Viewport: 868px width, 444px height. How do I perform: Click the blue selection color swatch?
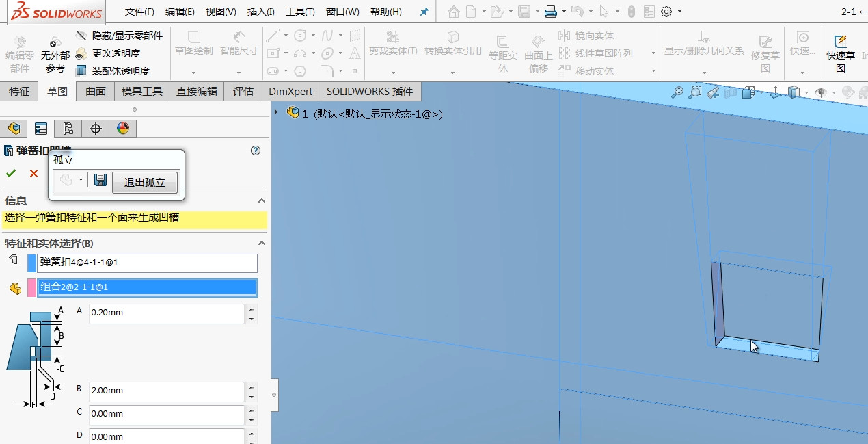point(31,263)
